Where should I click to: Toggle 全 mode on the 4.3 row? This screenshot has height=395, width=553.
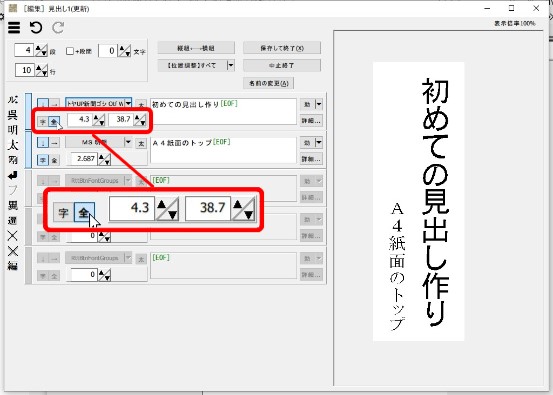[x=53, y=122]
